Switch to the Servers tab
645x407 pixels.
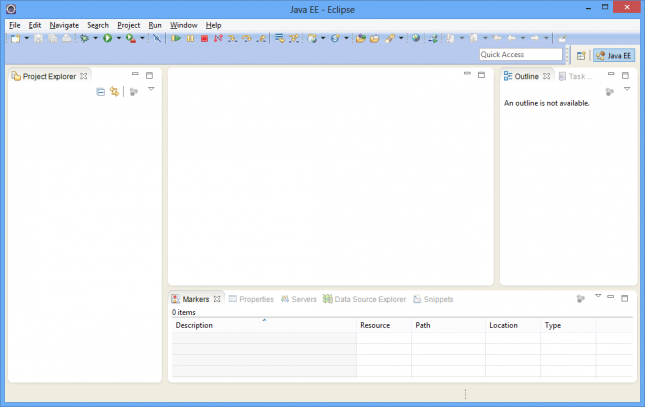click(x=299, y=299)
